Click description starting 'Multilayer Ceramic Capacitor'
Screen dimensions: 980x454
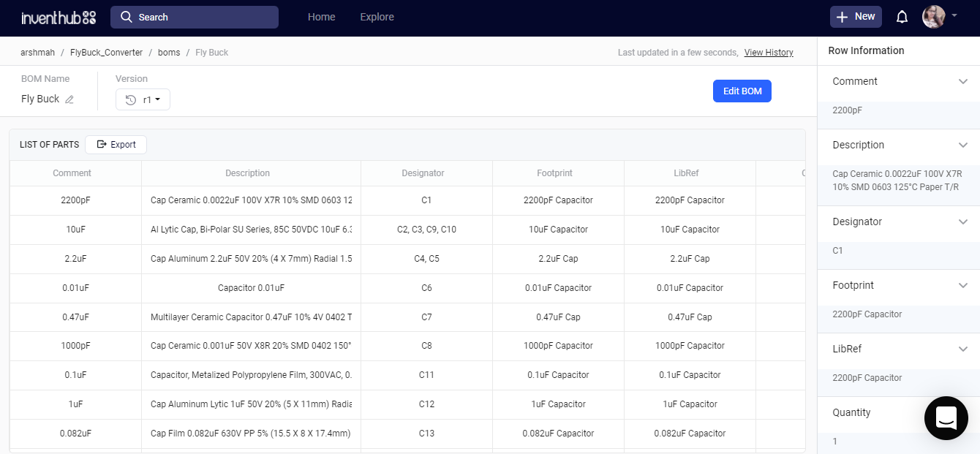pyautogui.click(x=251, y=317)
